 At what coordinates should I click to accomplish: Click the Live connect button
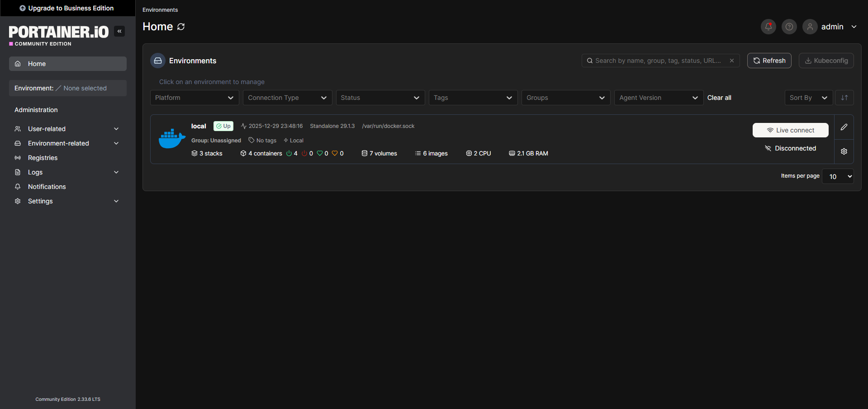click(x=790, y=130)
